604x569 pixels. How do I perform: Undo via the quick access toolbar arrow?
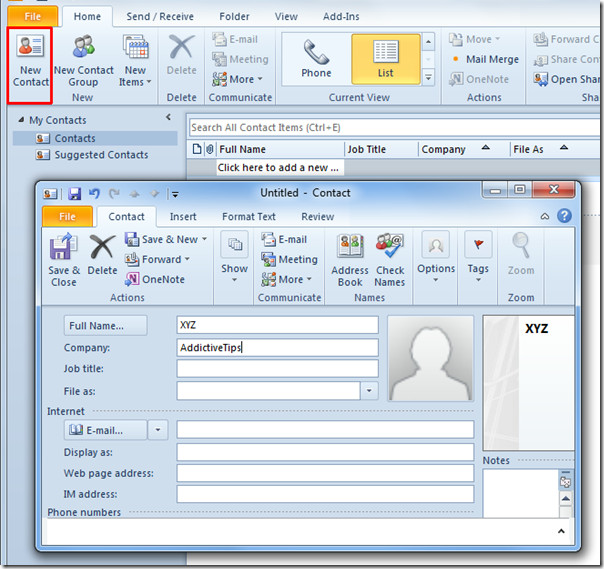point(94,193)
